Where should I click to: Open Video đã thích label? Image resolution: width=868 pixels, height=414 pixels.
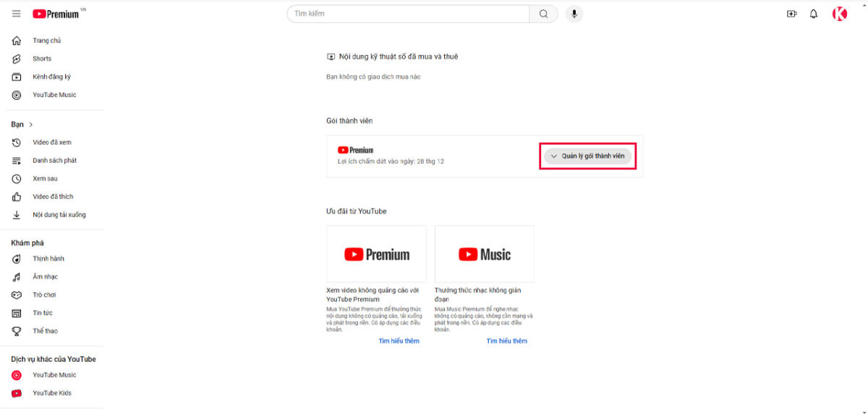(x=53, y=197)
